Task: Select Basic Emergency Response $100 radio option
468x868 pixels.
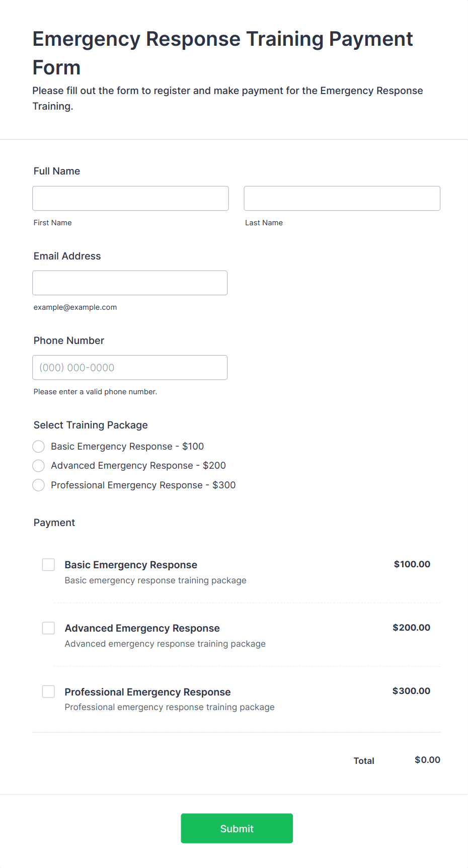Action: coord(39,447)
